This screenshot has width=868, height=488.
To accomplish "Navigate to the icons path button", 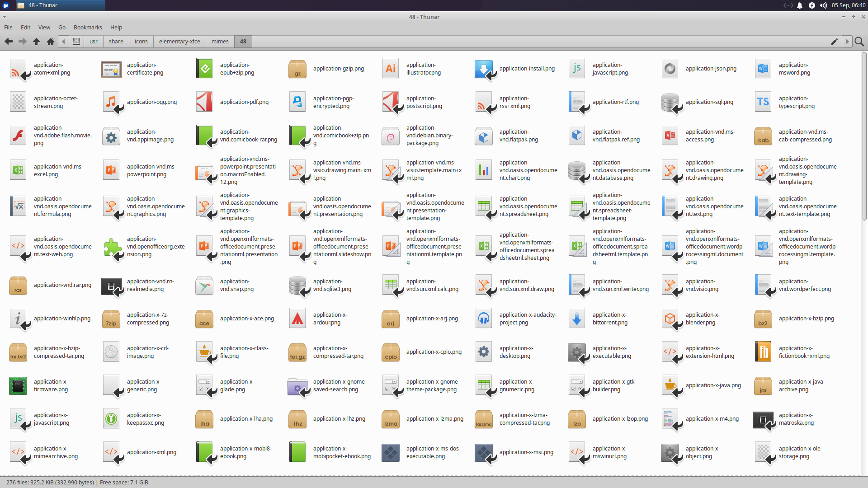I will 141,42.
